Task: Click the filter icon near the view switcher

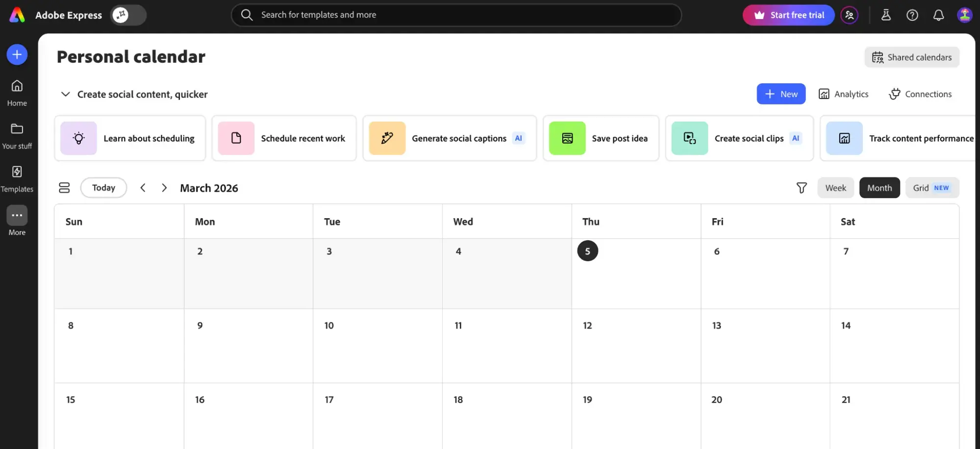Action: (x=802, y=188)
